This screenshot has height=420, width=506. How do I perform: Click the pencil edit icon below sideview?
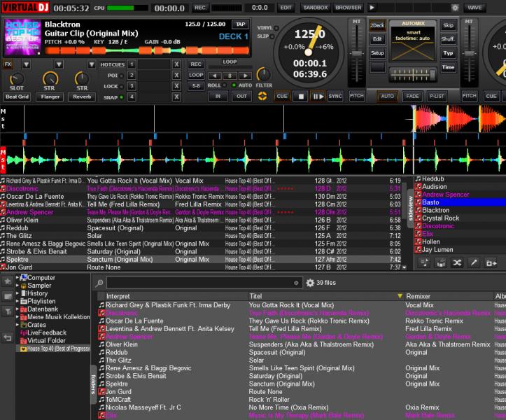(474, 262)
